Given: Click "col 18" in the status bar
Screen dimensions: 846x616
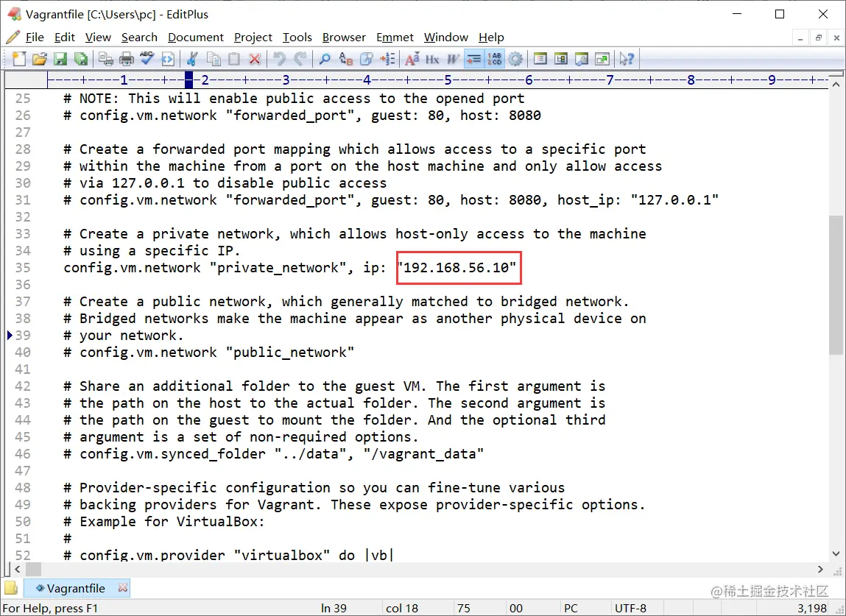Looking at the screenshot, I should [x=402, y=609].
